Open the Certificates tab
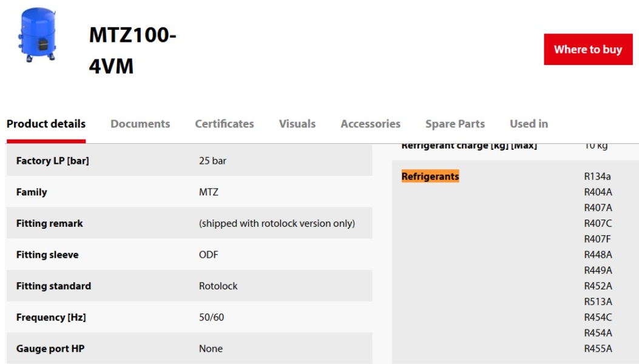Viewport: 639px width, 364px height. [225, 124]
